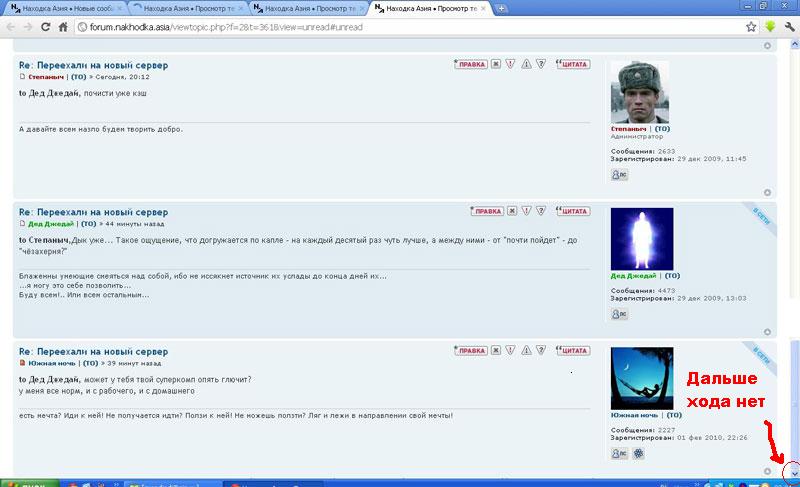Screen dimensions: 800x487
Task: Click the URL address bar
Action: tap(400, 27)
